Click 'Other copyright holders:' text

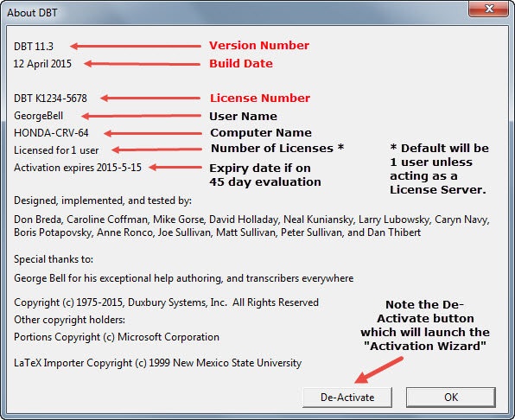click(x=69, y=320)
